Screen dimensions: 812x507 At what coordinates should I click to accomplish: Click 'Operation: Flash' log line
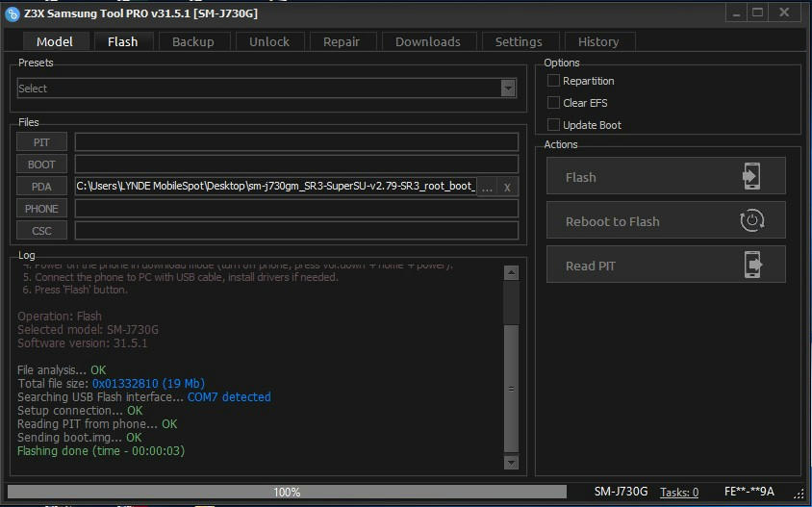point(60,316)
